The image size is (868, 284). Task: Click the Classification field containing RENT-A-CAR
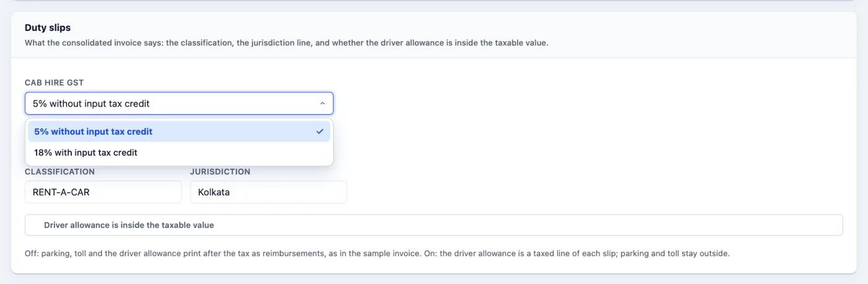[103, 192]
